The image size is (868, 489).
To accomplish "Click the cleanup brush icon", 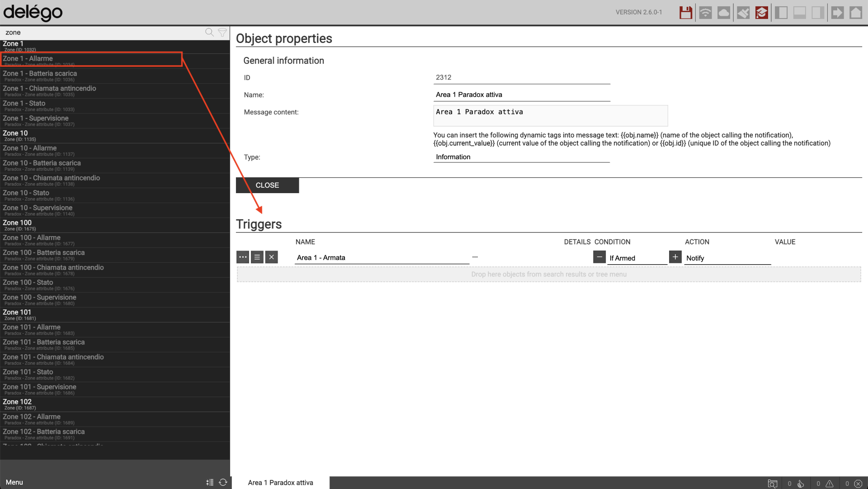I will click(x=743, y=13).
